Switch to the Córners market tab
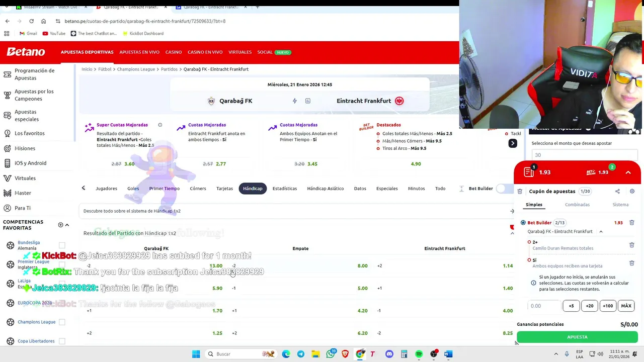Image resolution: width=644 pixels, height=362 pixels. (x=198, y=189)
